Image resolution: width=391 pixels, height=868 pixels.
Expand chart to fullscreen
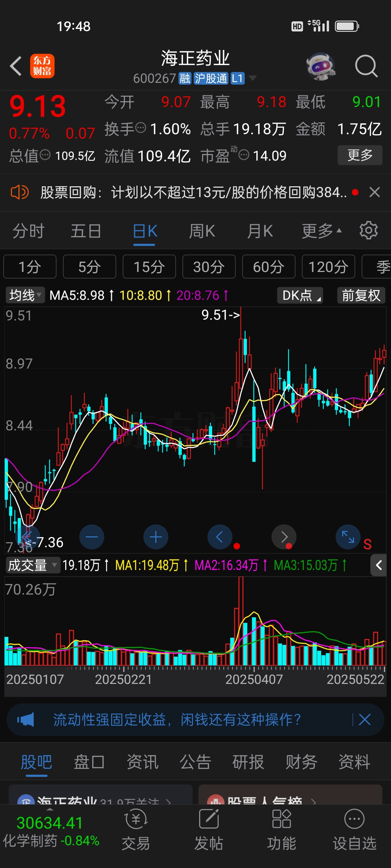(348, 537)
